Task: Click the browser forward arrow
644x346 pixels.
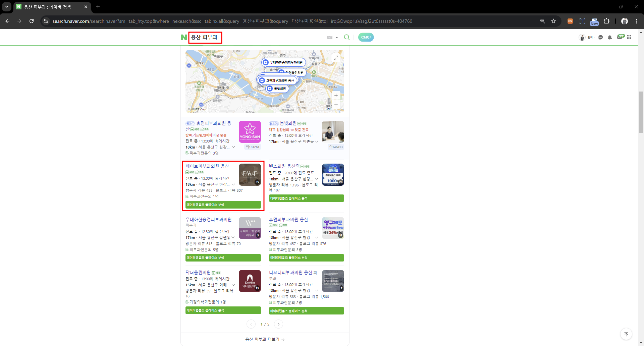Action: pyautogui.click(x=19, y=21)
